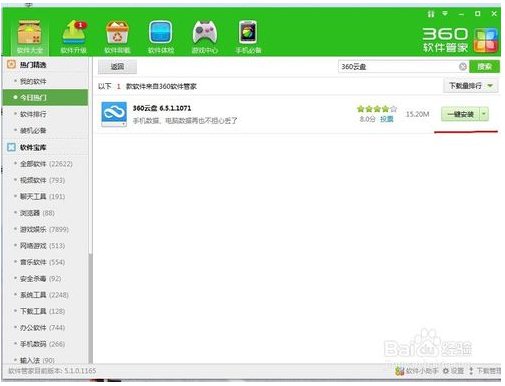Click the 360软件管家 logo
The height and width of the screenshot is (386, 505).
[x=460, y=40]
